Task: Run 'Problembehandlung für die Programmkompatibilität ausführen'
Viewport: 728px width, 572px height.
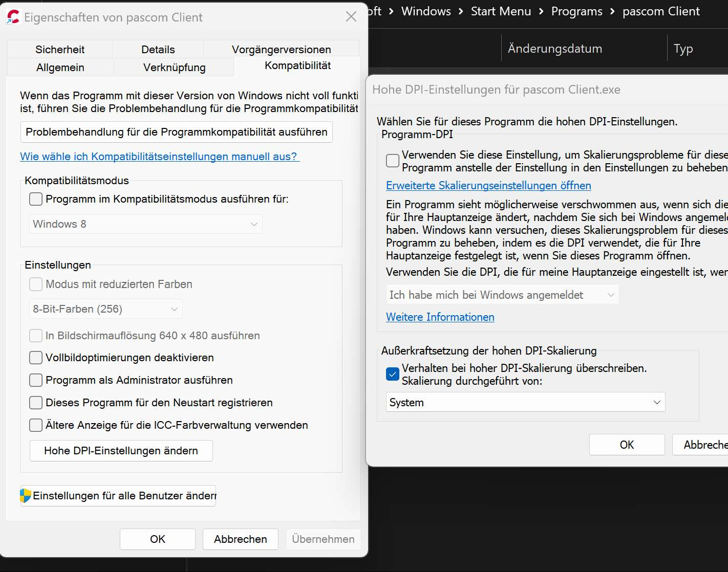Action: pos(177,132)
